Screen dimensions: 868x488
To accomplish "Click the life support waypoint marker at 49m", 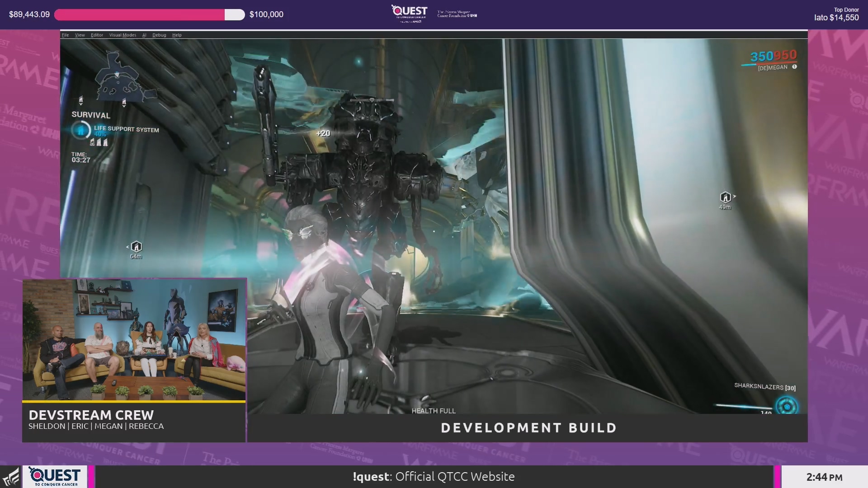I will 725,197.
